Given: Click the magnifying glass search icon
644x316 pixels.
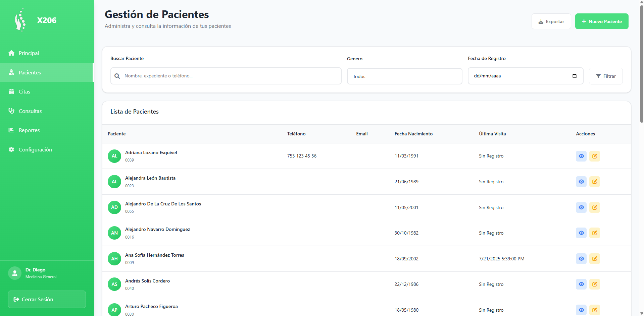Looking at the screenshot, I should [117, 76].
